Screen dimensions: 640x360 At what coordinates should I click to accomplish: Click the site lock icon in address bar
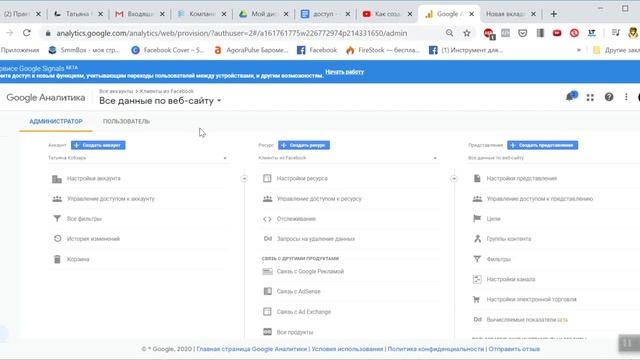(x=48, y=33)
